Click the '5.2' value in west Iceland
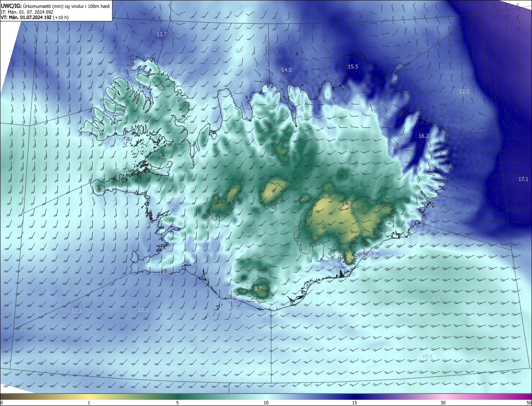Screen dimensions: 532x406 pyautogui.click(x=163, y=156)
